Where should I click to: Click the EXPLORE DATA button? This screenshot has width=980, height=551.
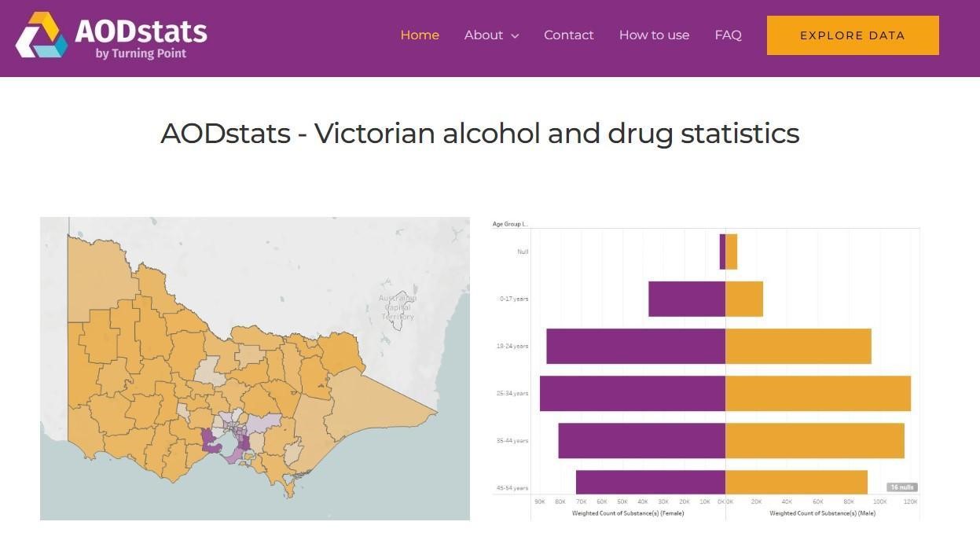pos(852,35)
